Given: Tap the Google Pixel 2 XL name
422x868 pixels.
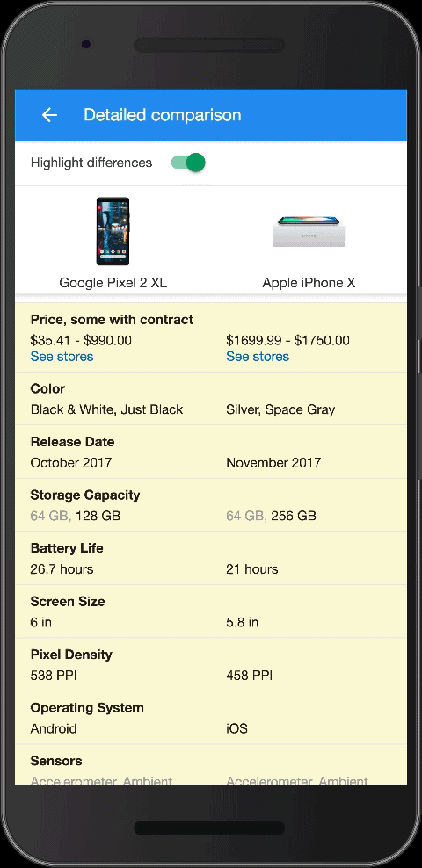Looking at the screenshot, I should (113, 283).
